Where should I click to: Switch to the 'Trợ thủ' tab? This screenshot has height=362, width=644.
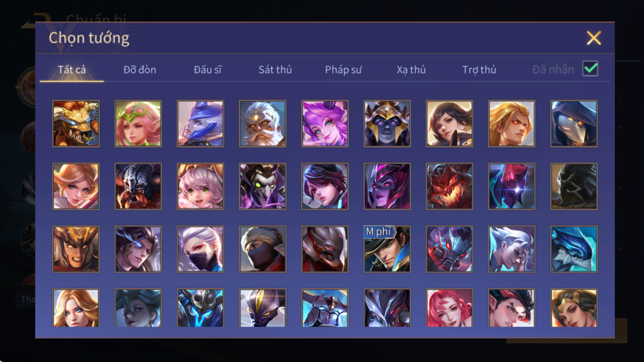tap(479, 70)
